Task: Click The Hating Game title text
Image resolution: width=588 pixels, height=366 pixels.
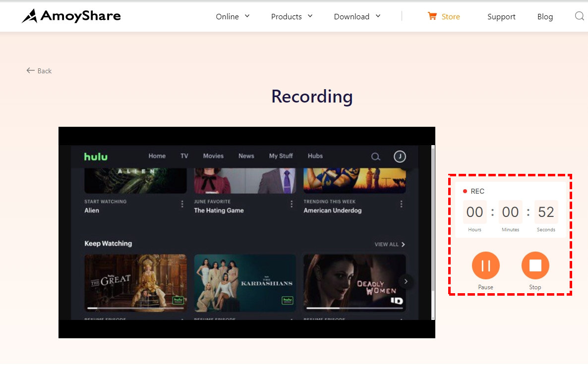Action: pos(219,210)
